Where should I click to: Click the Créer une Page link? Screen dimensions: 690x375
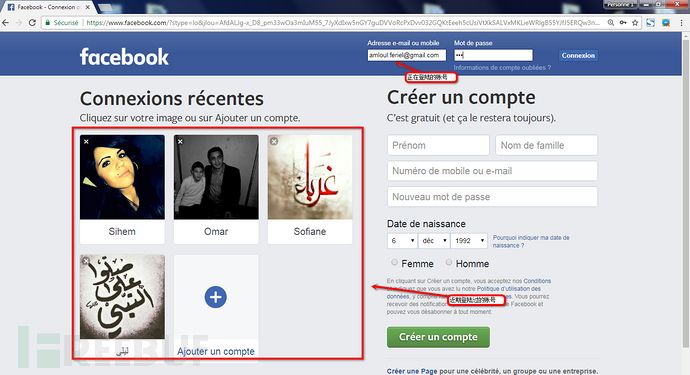click(412, 371)
